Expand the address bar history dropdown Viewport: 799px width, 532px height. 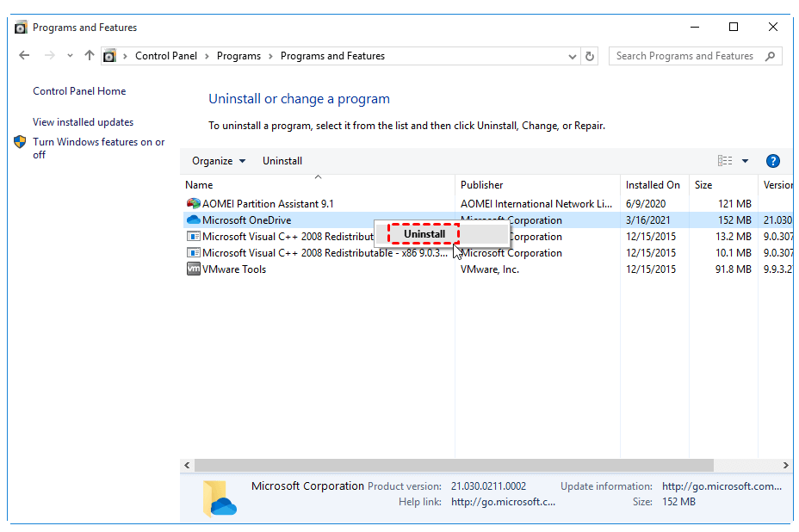pos(573,57)
